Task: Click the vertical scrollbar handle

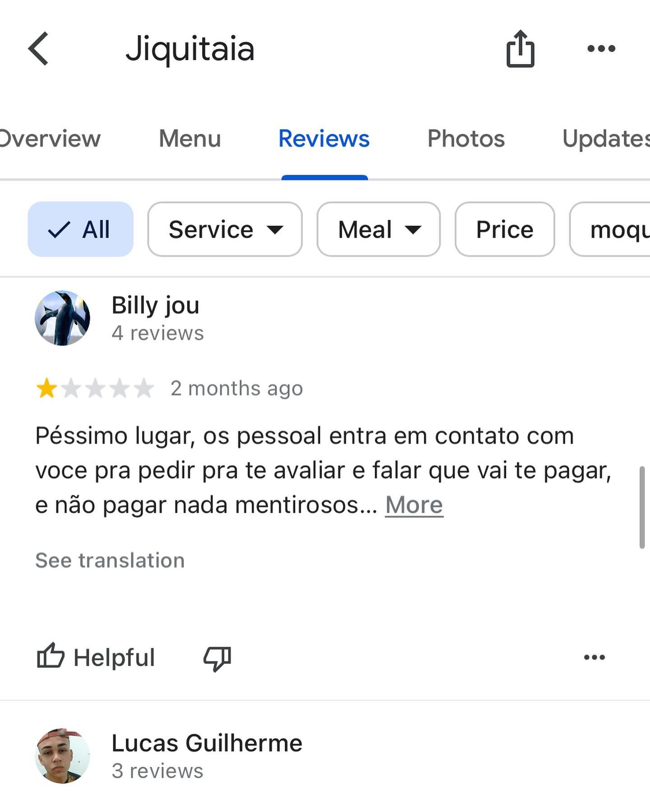Action: [x=642, y=507]
